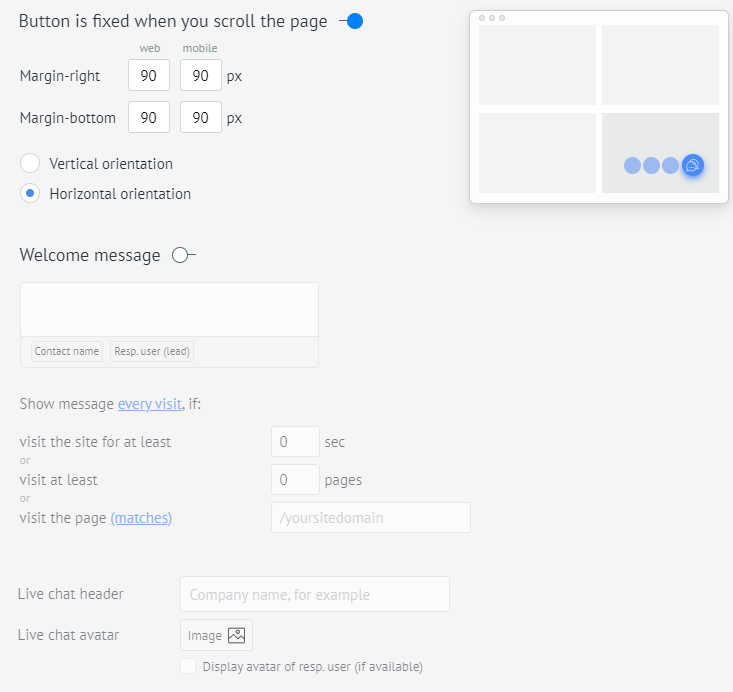
Task: Check Display avatar of resp. user box
Action: tap(188, 666)
